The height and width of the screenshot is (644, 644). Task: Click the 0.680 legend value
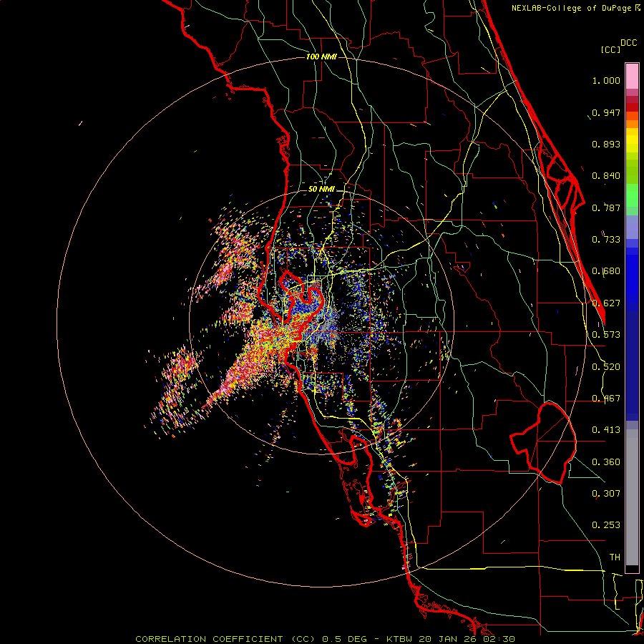606,271
